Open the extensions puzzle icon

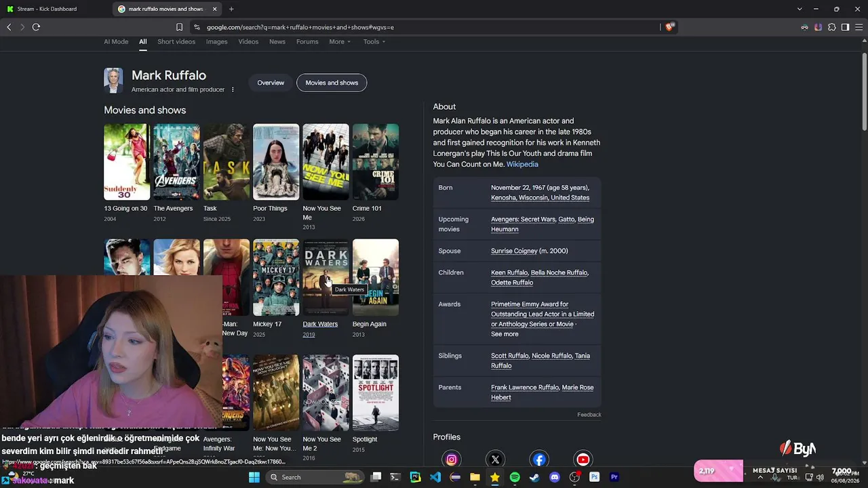[832, 27]
